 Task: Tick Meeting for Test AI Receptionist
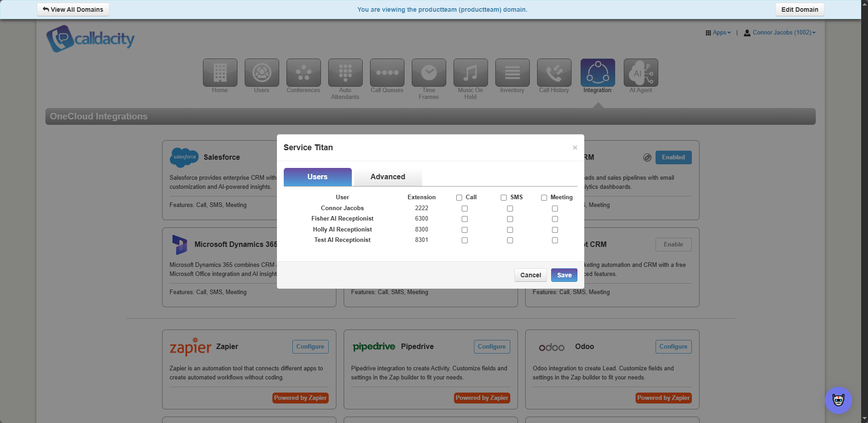pyautogui.click(x=555, y=240)
